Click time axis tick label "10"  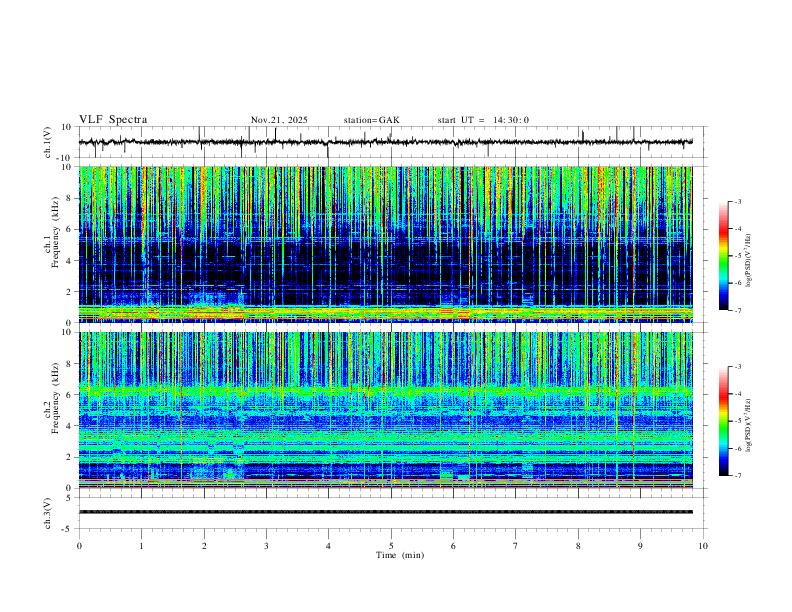tap(703, 546)
